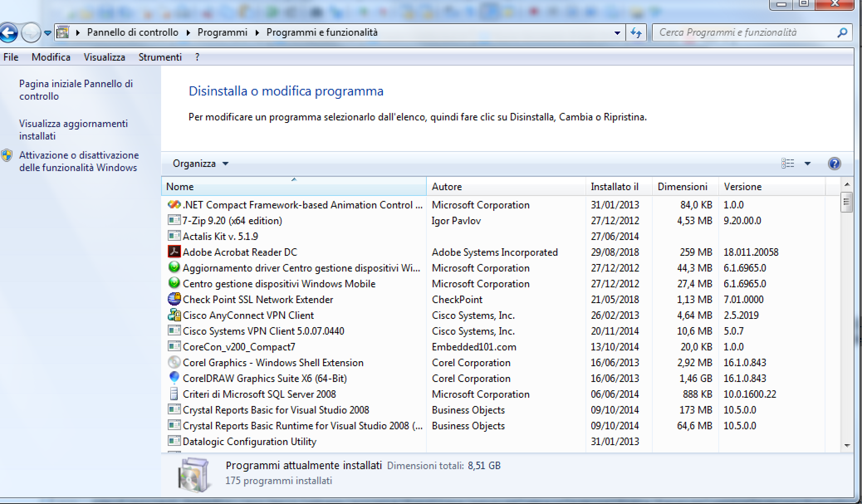The height and width of the screenshot is (504, 862).
Task: Select the CheckPoint author cell
Action: coord(457,299)
